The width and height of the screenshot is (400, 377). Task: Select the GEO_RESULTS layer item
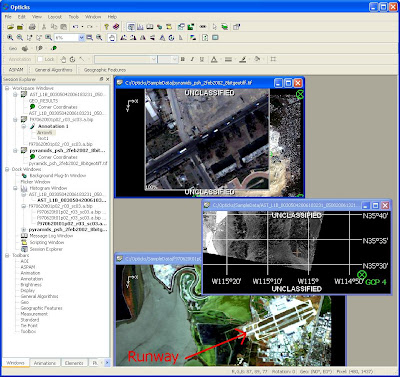tap(43, 101)
